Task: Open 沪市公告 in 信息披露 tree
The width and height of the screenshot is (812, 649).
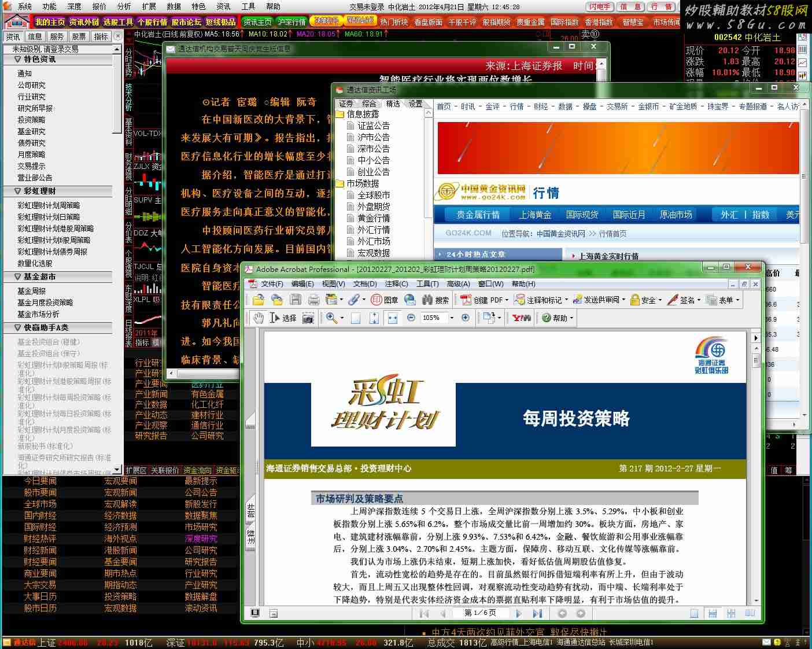Action: [x=373, y=137]
